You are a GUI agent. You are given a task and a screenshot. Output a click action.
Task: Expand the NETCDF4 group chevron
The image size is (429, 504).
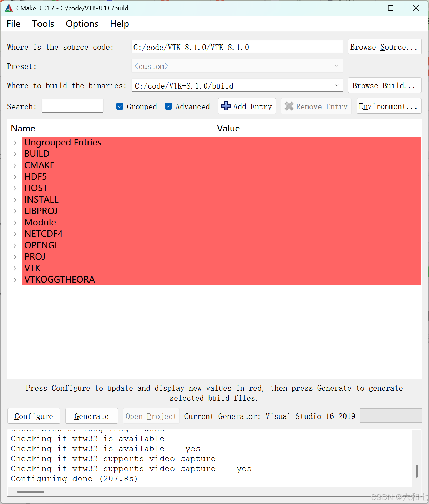click(x=15, y=234)
